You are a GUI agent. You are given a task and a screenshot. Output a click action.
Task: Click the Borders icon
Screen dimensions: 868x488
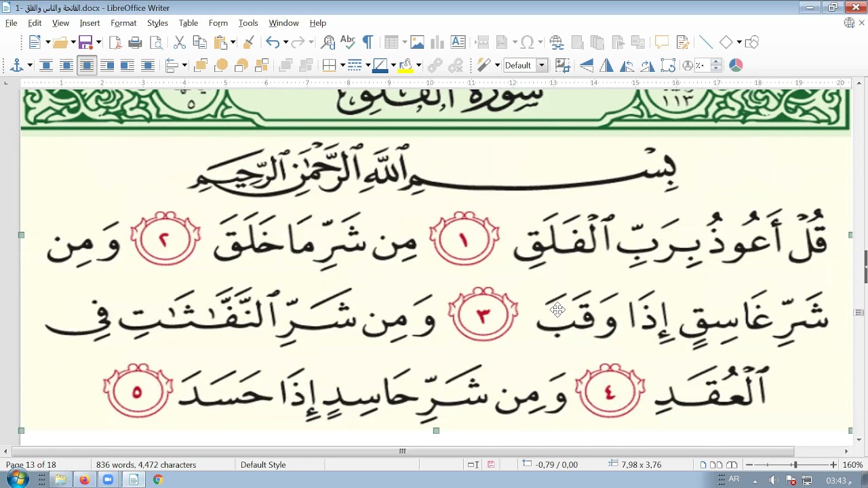pos(330,66)
